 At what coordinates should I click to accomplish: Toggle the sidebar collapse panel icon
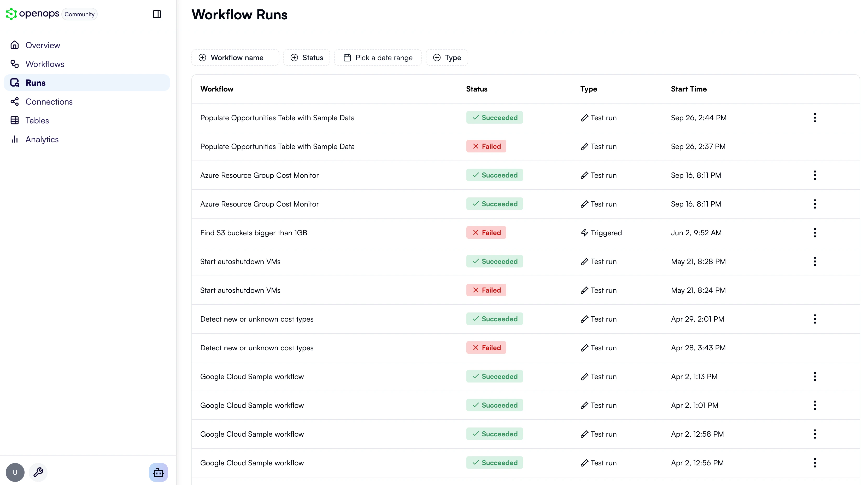[157, 14]
